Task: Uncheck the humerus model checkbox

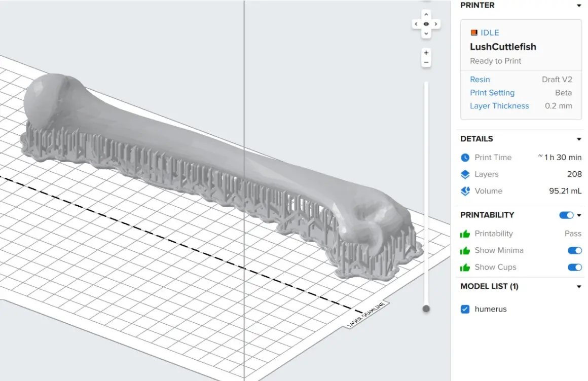Action: [465, 309]
